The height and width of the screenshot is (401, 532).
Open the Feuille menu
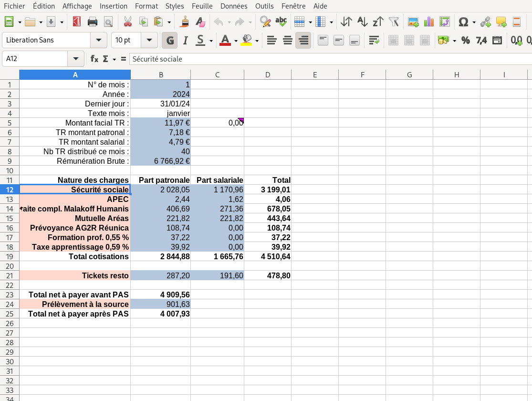202,6
